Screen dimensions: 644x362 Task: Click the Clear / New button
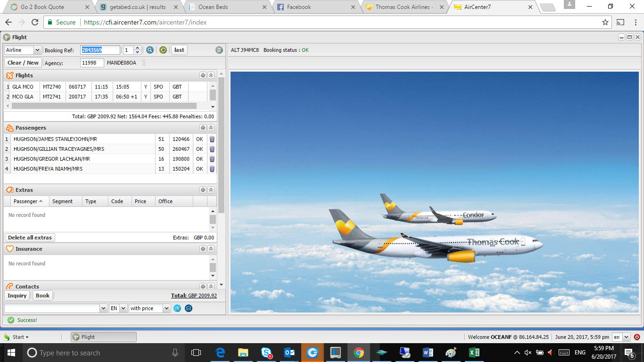pyautogui.click(x=23, y=63)
